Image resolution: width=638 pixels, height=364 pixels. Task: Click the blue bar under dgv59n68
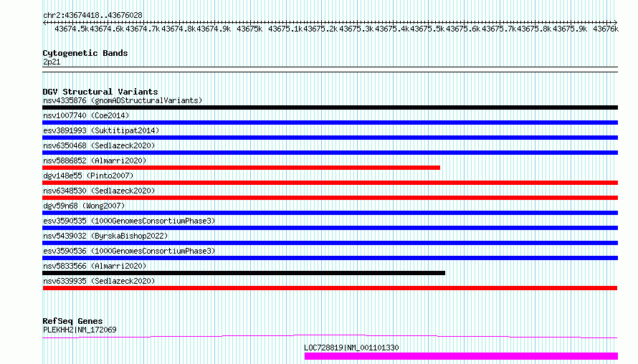330,213
